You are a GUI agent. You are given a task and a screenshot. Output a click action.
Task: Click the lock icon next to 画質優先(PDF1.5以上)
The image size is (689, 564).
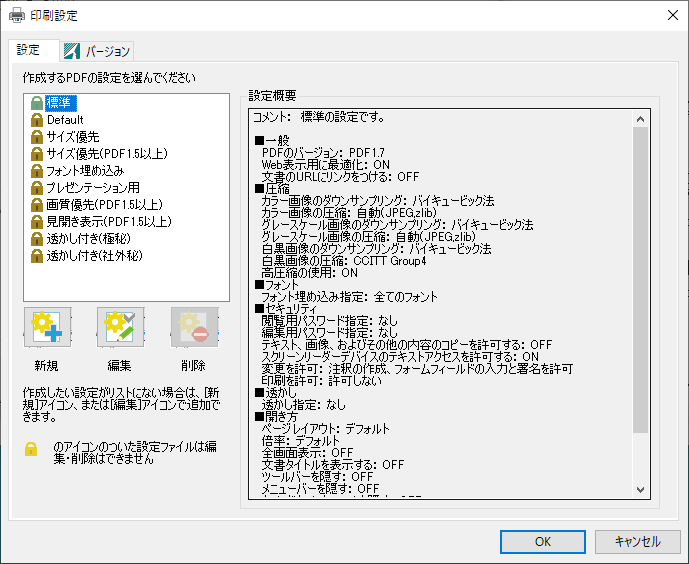[x=37, y=205]
